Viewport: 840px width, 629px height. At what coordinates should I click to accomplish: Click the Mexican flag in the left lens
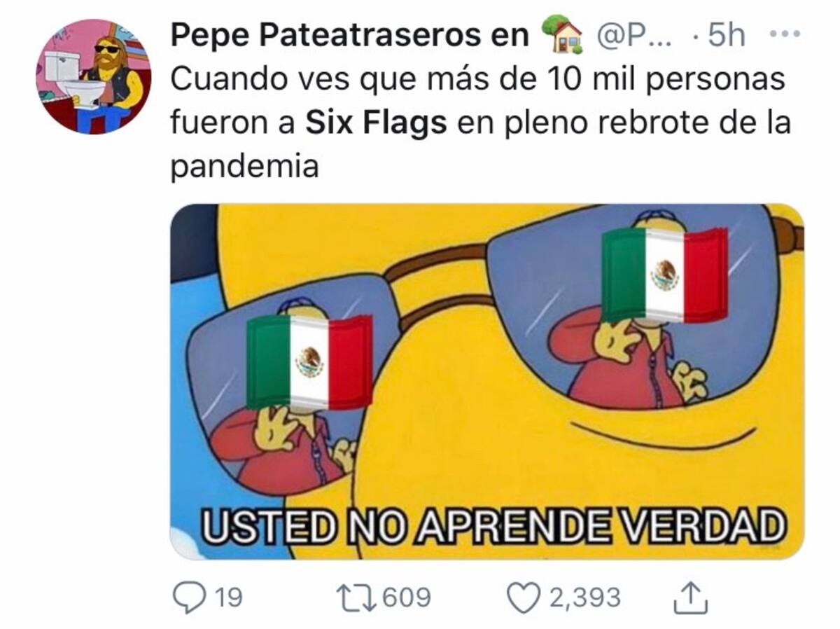[309, 361]
